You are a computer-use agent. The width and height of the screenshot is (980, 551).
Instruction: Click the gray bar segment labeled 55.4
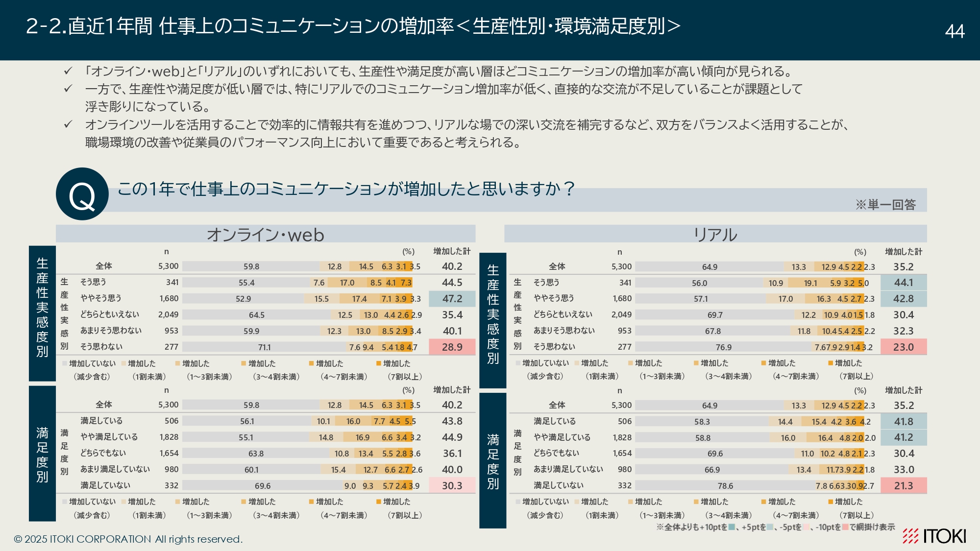click(x=246, y=283)
